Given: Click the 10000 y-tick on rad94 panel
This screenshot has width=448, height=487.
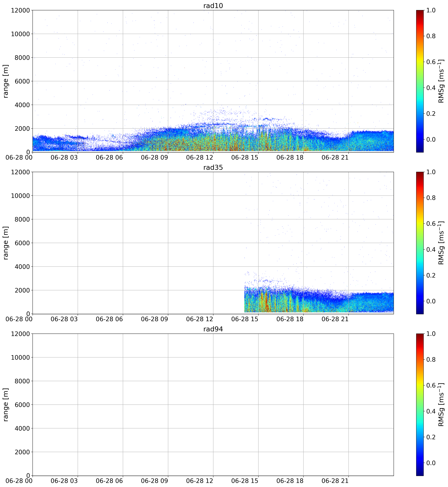Looking at the screenshot, I should (x=20, y=357).
